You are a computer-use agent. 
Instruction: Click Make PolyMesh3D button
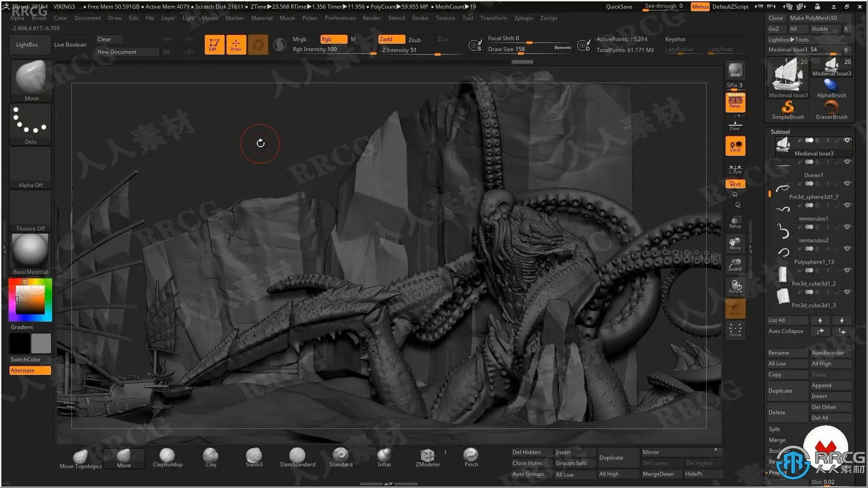pos(820,18)
